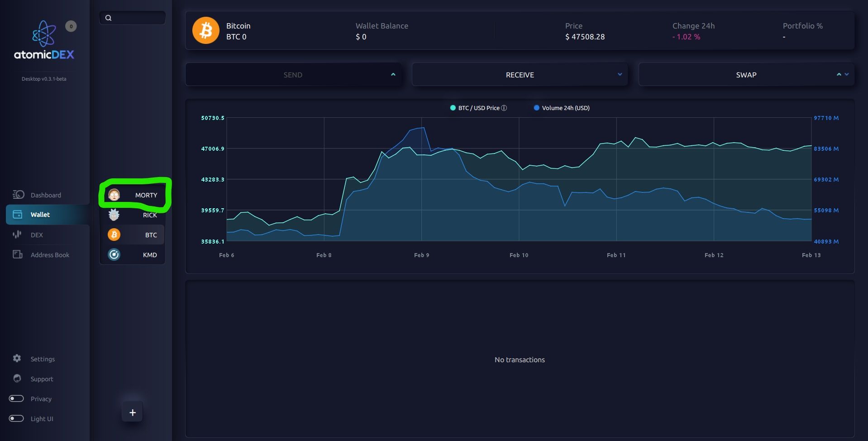Add a new coin with plus button

(x=133, y=412)
